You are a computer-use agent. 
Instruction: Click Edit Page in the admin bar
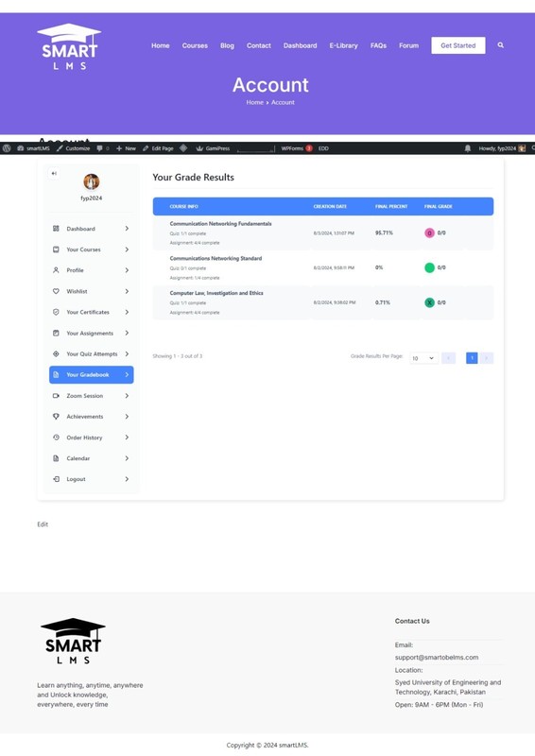point(158,148)
